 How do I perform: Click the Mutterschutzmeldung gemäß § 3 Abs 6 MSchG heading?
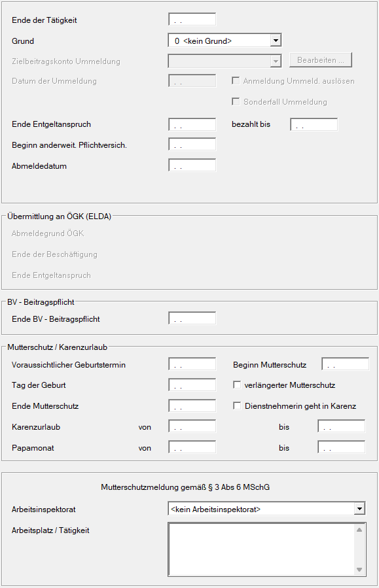click(x=185, y=487)
